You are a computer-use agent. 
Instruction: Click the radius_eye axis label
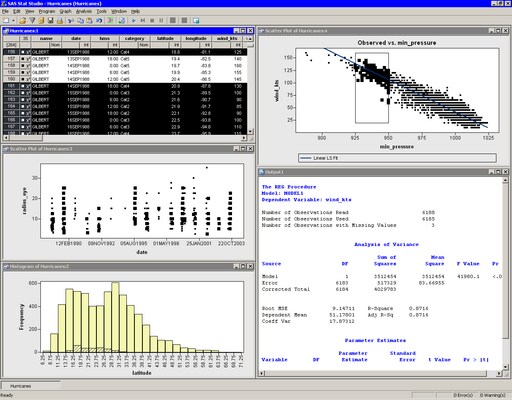pyautogui.click(x=25, y=201)
